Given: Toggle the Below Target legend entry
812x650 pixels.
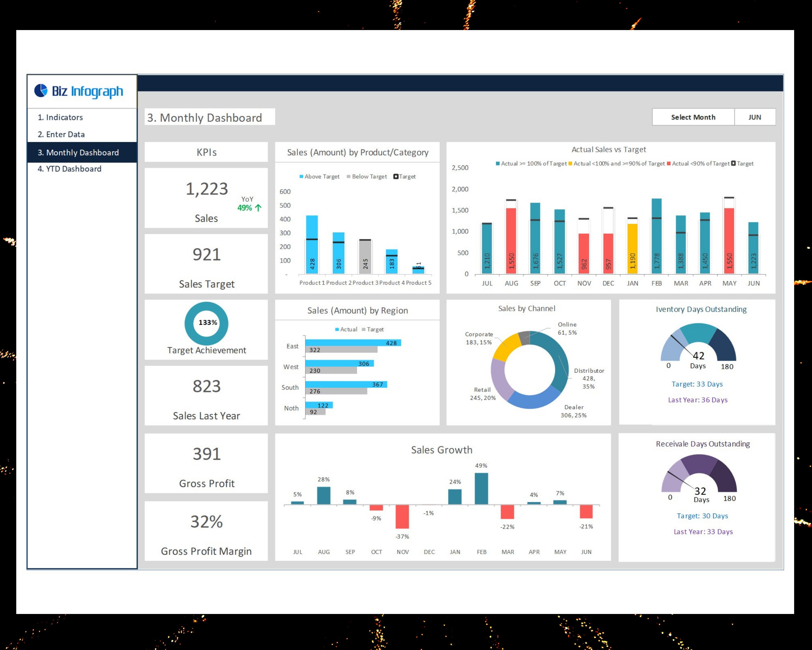Looking at the screenshot, I should coord(366,176).
